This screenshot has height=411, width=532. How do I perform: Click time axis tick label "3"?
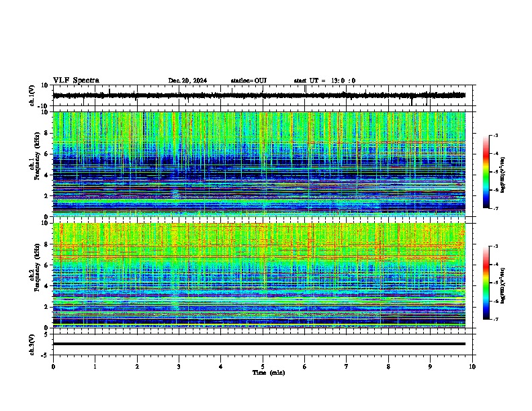(x=179, y=367)
